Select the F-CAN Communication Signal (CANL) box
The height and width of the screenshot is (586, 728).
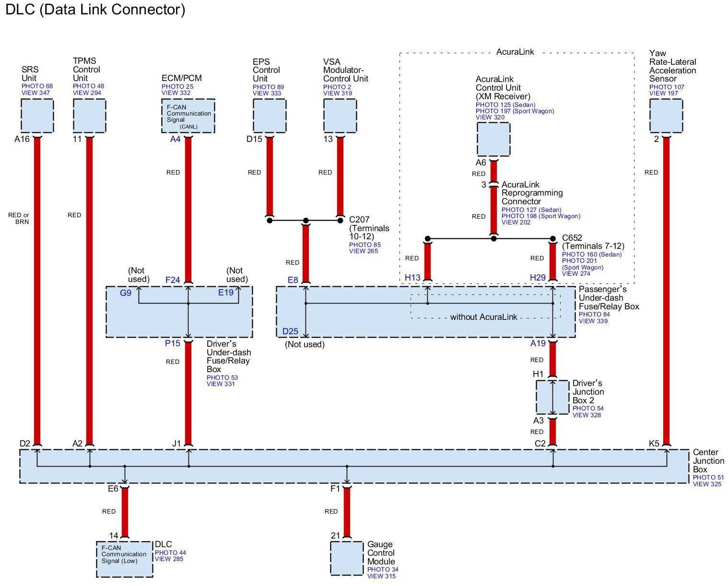(188, 116)
